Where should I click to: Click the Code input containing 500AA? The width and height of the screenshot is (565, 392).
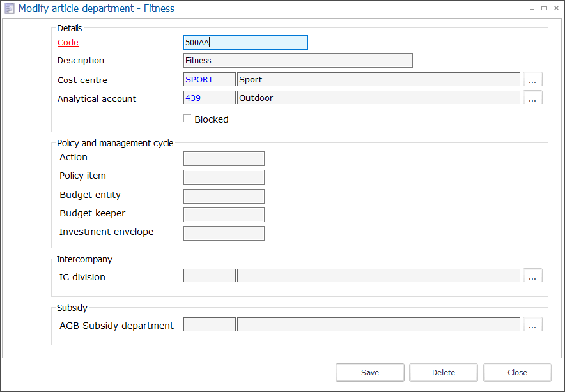point(245,42)
